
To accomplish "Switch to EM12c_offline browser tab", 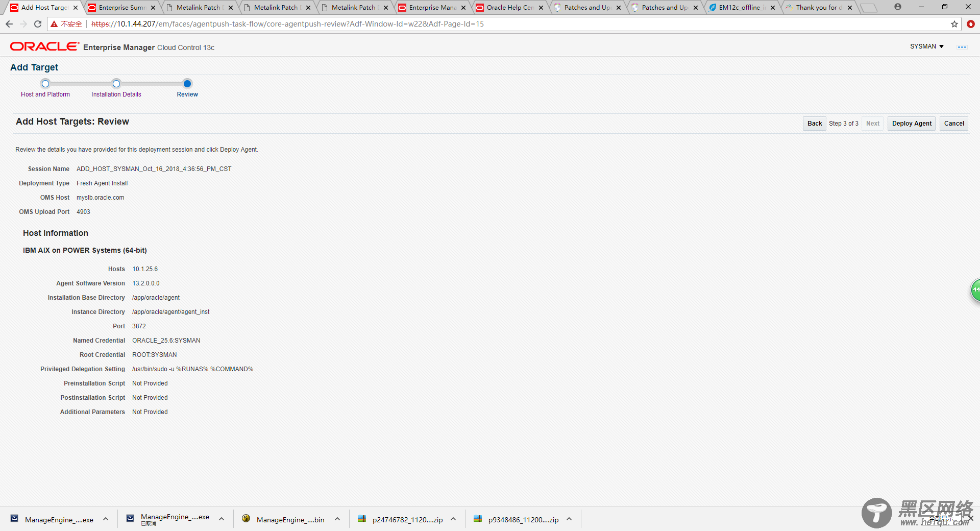I will pos(742,8).
